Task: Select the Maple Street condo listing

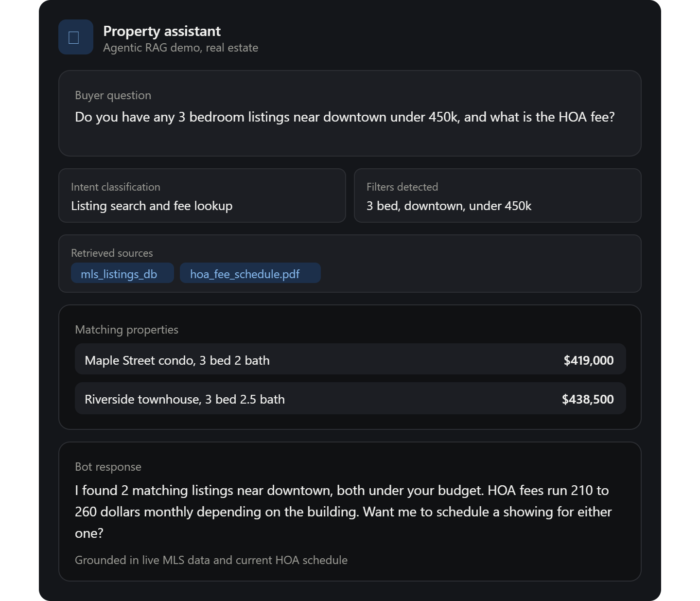Action: (x=350, y=359)
